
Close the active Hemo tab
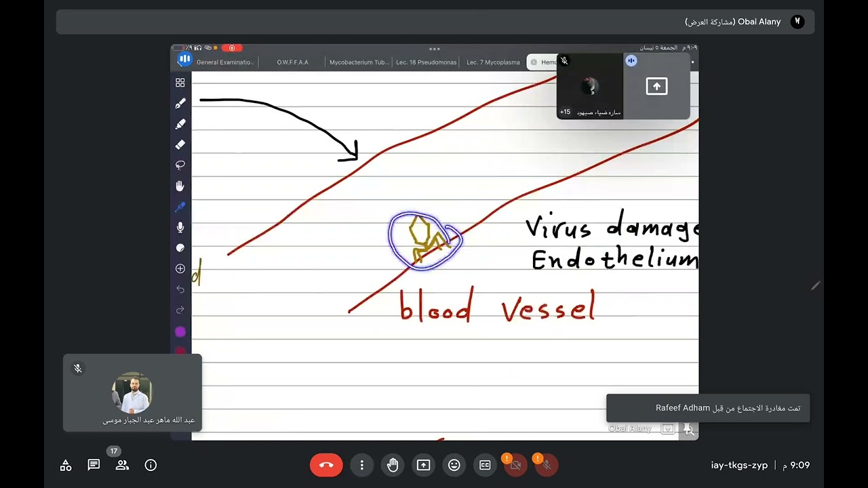click(534, 62)
